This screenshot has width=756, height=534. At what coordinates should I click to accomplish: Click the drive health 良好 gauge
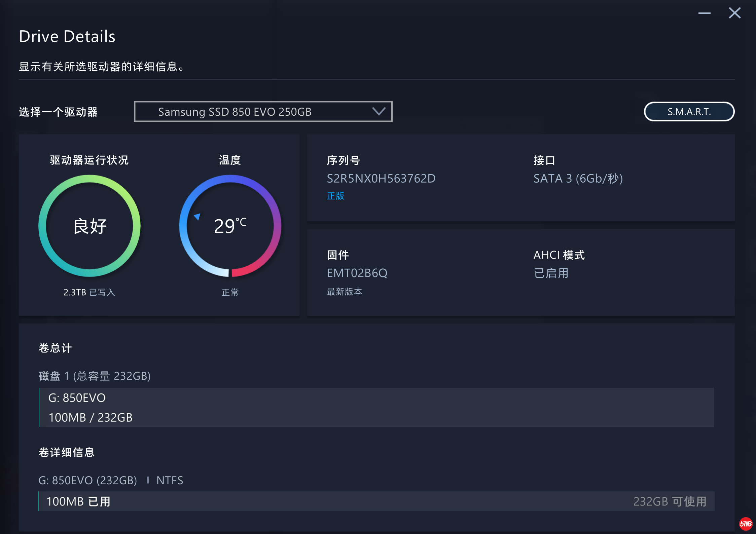click(89, 226)
